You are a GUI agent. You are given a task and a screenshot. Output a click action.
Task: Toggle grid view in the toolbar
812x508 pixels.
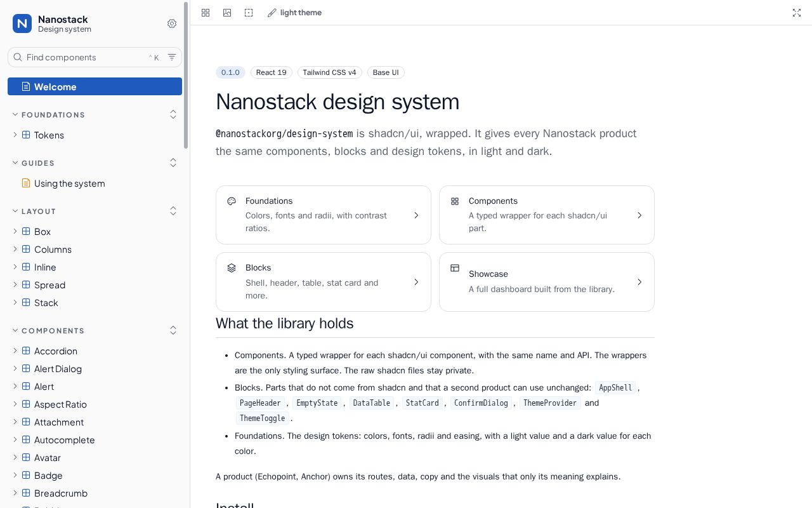[206, 13]
